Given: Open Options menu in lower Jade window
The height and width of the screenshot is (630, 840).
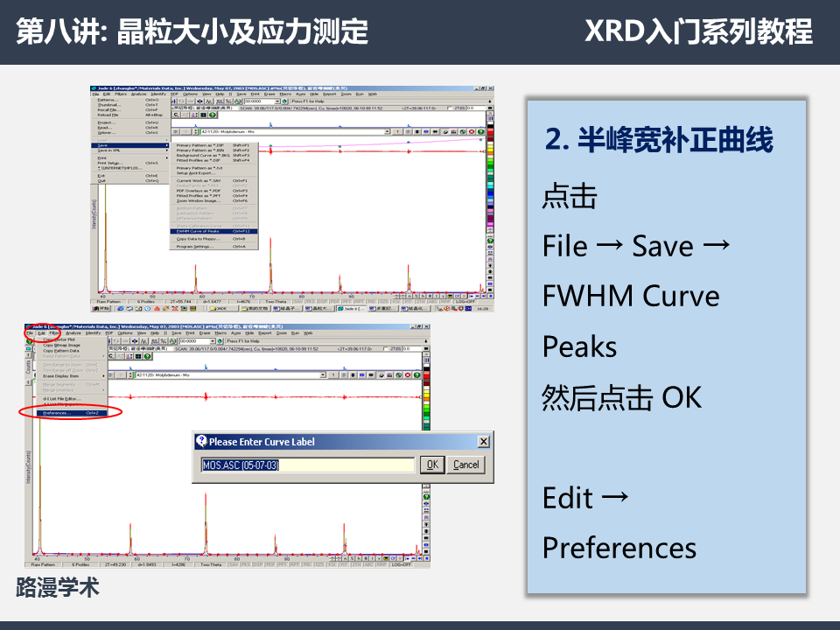Looking at the screenshot, I should tap(125, 333).
